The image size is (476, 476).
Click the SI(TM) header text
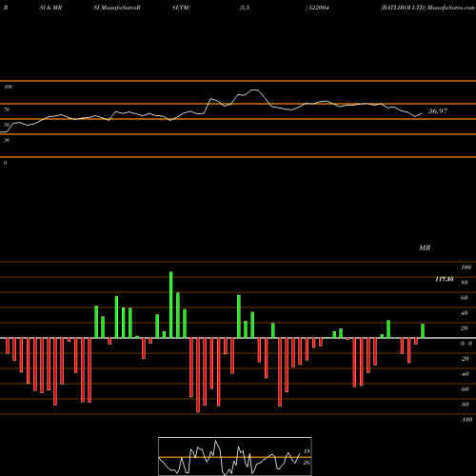(x=181, y=8)
